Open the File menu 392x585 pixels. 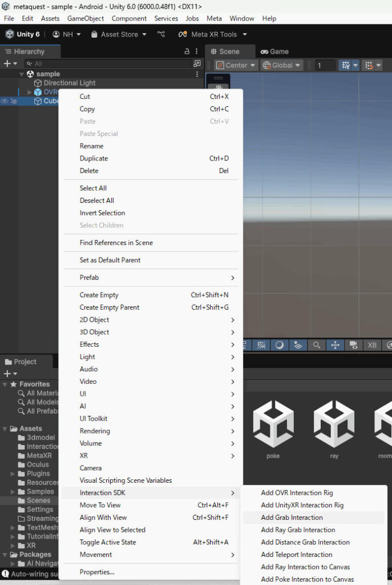9,18
